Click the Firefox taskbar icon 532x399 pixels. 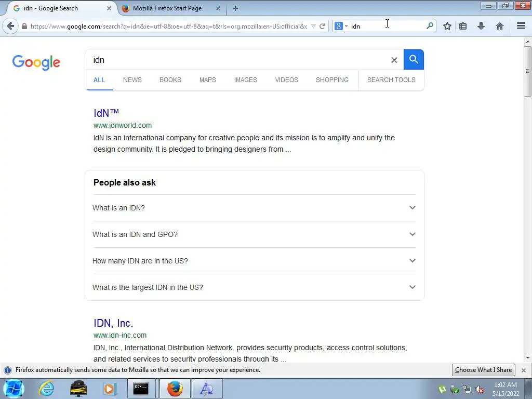[175, 389]
